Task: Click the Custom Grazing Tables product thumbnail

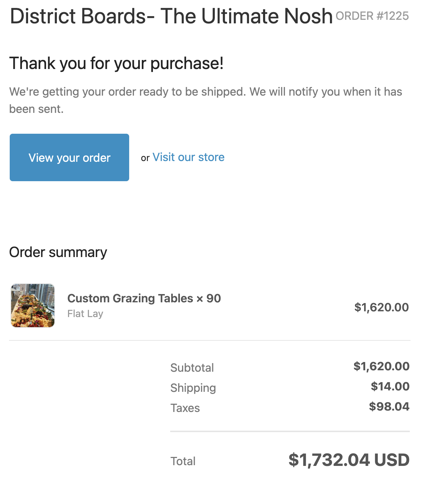Action: point(32,305)
